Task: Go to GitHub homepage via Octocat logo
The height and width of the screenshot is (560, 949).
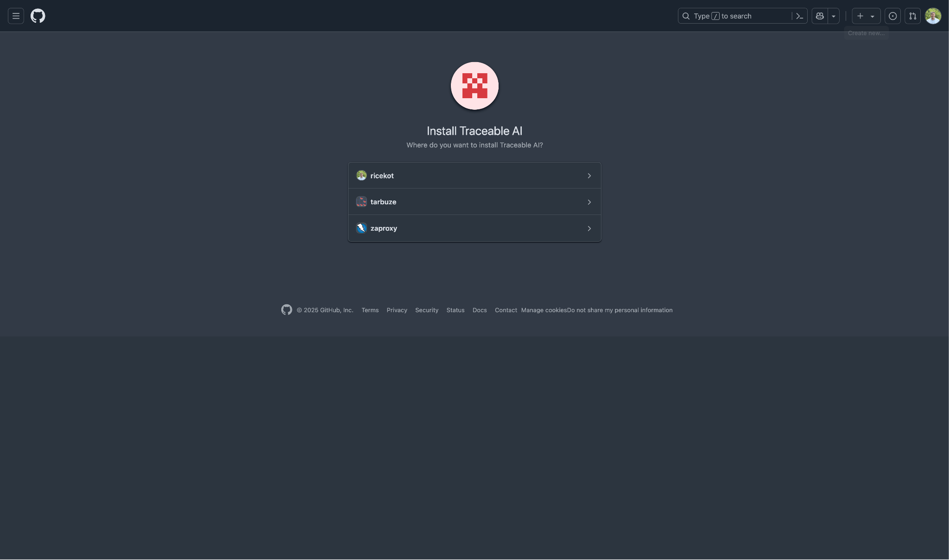Action: [x=38, y=16]
